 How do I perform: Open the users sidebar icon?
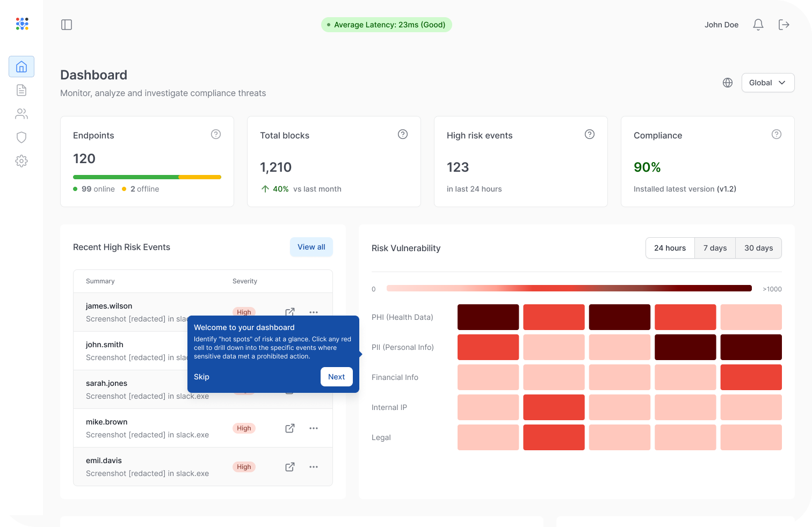(x=21, y=114)
